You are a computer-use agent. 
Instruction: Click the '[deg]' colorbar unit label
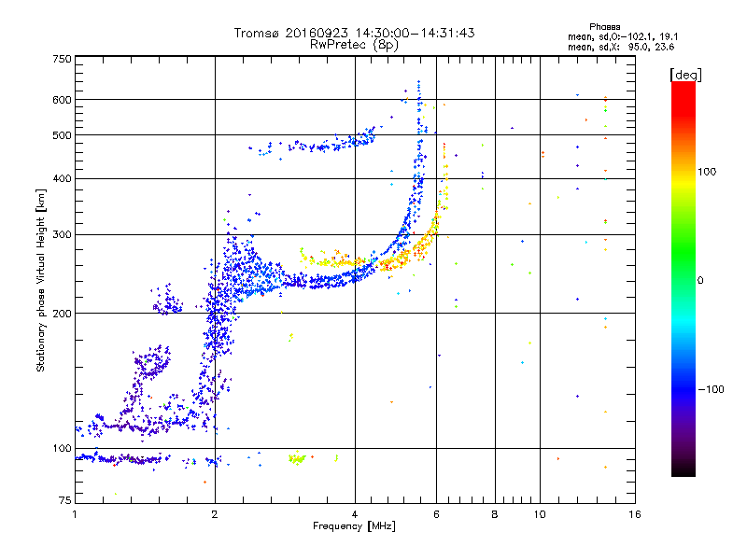pyautogui.click(x=685, y=75)
